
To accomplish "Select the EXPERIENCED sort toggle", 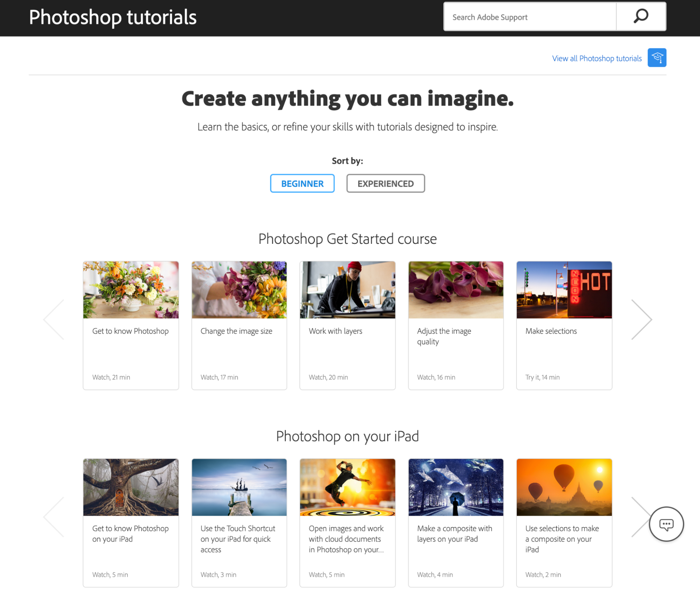I will [x=386, y=183].
